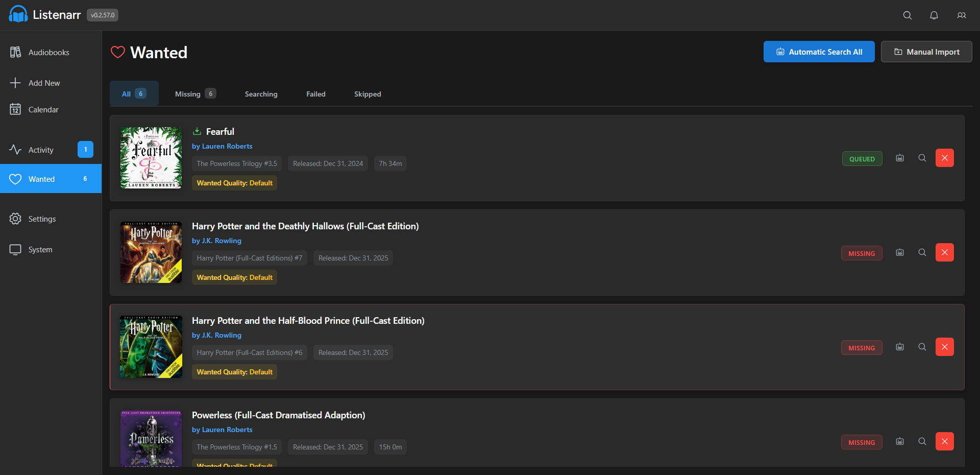The width and height of the screenshot is (980, 475).
Task: Click the heart icon beside Wanted heading
Action: [118, 52]
